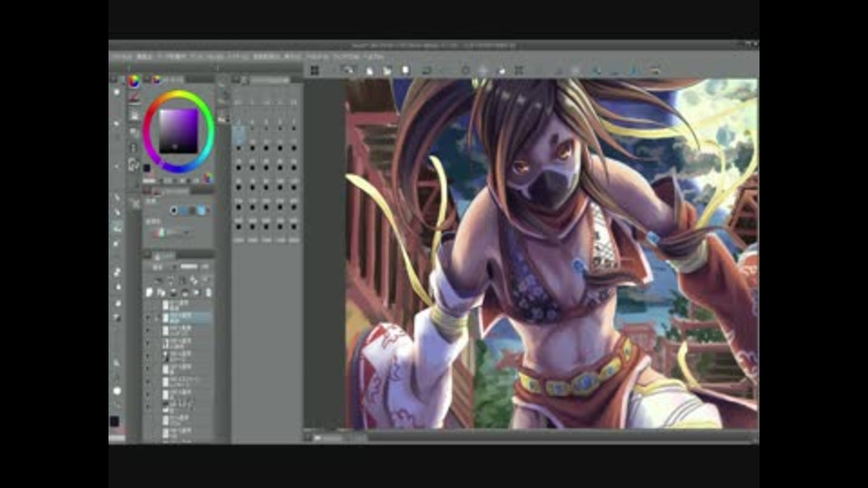
Task: Select the highlighted brush size preset
Action: pyautogui.click(x=239, y=135)
